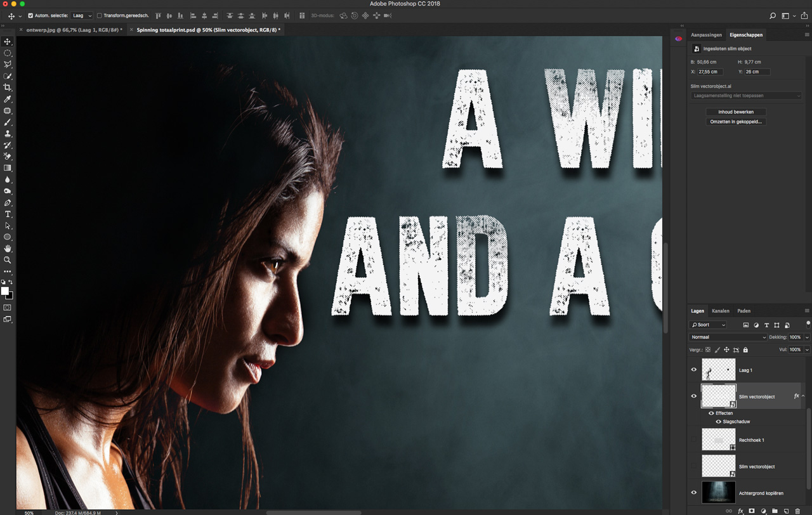
Task: Select the Pen tool
Action: tap(8, 203)
